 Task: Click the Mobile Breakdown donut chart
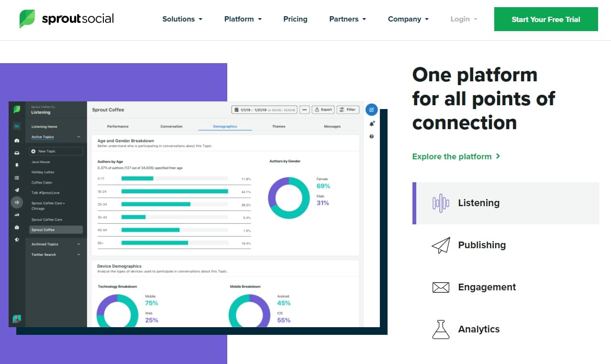tap(250, 310)
